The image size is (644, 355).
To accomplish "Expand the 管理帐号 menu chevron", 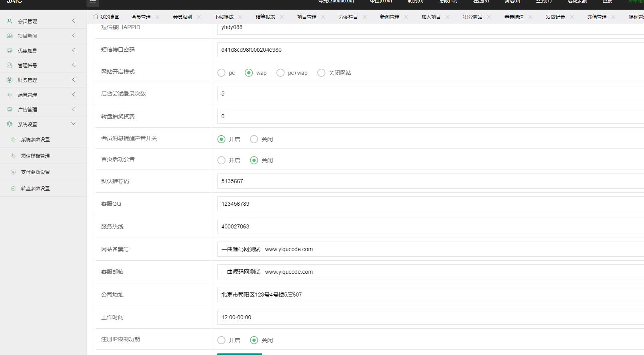I will [73, 65].
